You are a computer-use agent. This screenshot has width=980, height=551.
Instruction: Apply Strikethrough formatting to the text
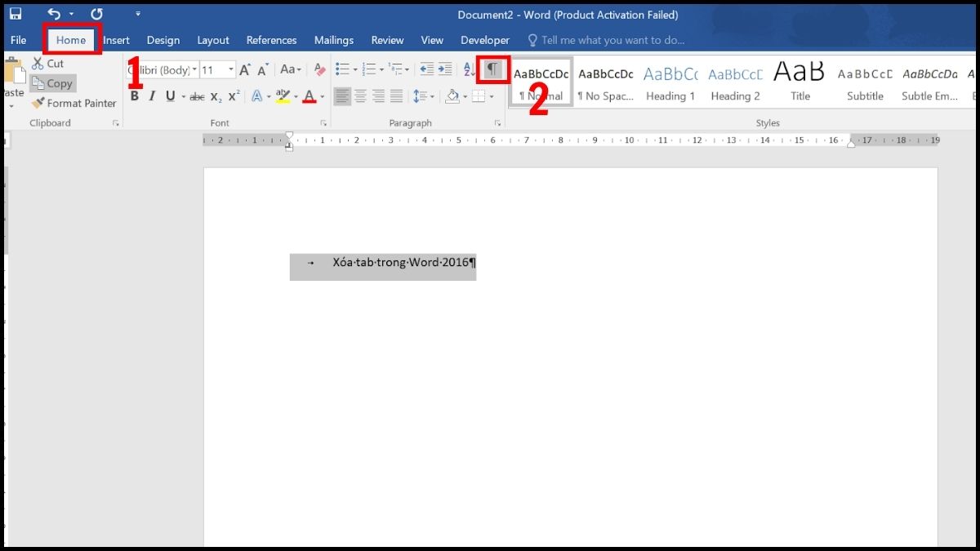[197, 96]
